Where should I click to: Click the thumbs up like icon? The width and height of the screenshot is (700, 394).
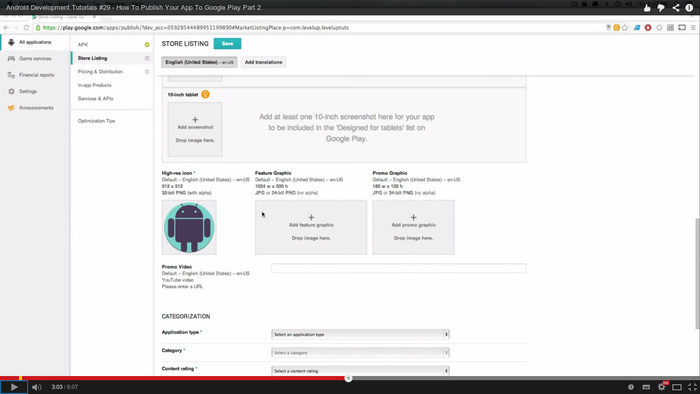coord(647,8)
